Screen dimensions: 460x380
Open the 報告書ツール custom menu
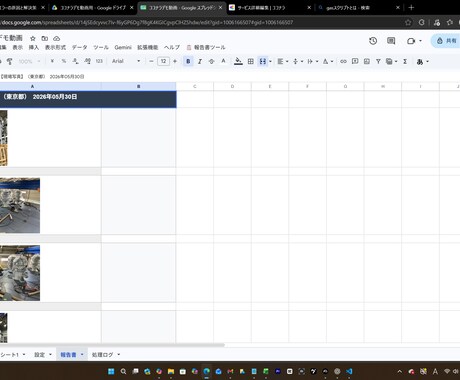pyautogui.click(x=206, y=47)
